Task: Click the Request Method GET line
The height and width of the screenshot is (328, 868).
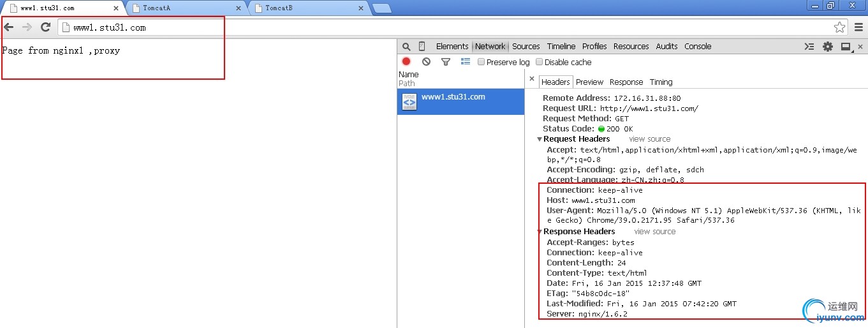Action: (x=585, y=119)
